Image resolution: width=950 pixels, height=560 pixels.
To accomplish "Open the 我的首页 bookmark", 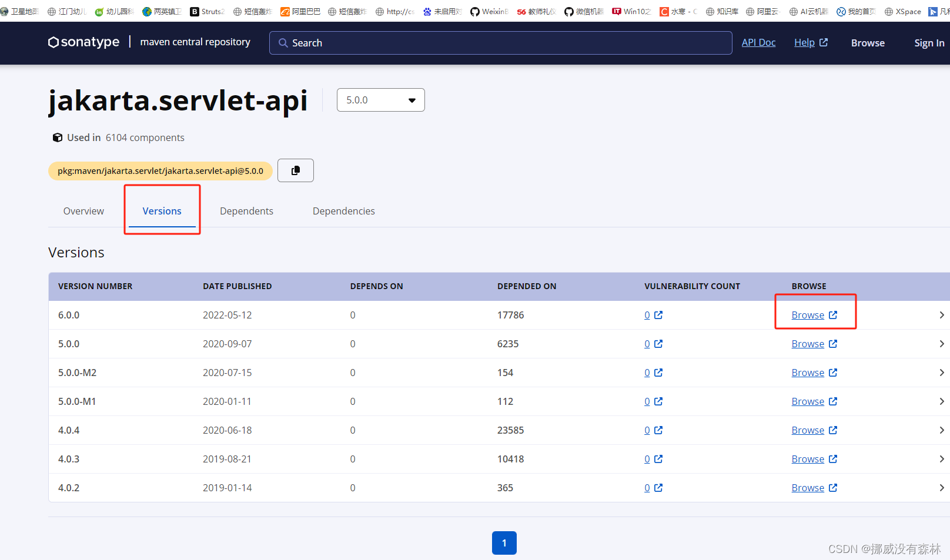I will (856, 11).
